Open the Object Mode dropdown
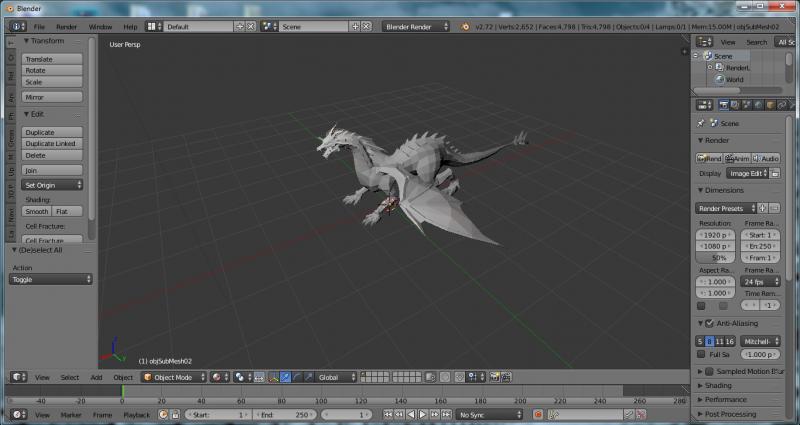 [x=173, y=377]
